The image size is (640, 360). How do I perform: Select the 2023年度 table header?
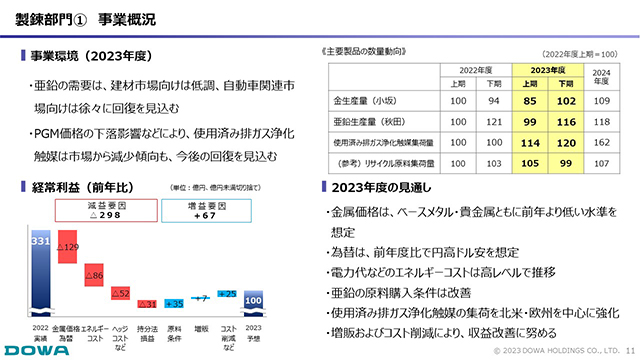click(548, 70)
